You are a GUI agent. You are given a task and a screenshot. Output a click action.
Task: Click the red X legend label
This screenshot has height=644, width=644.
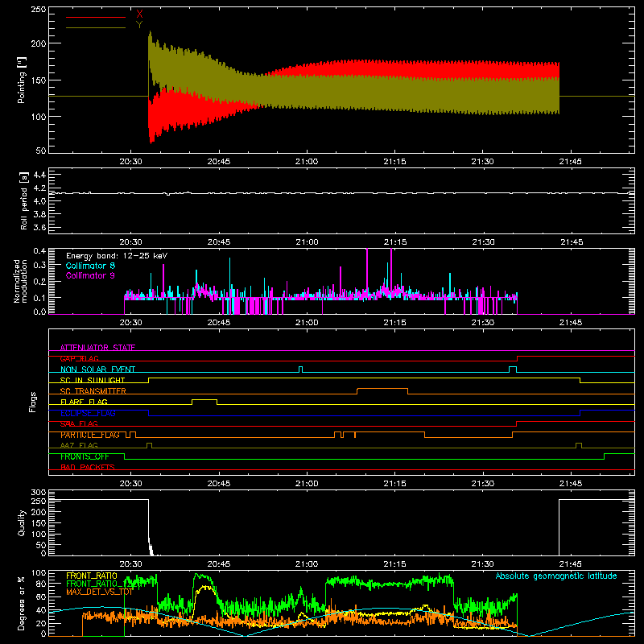pos(139,14)
